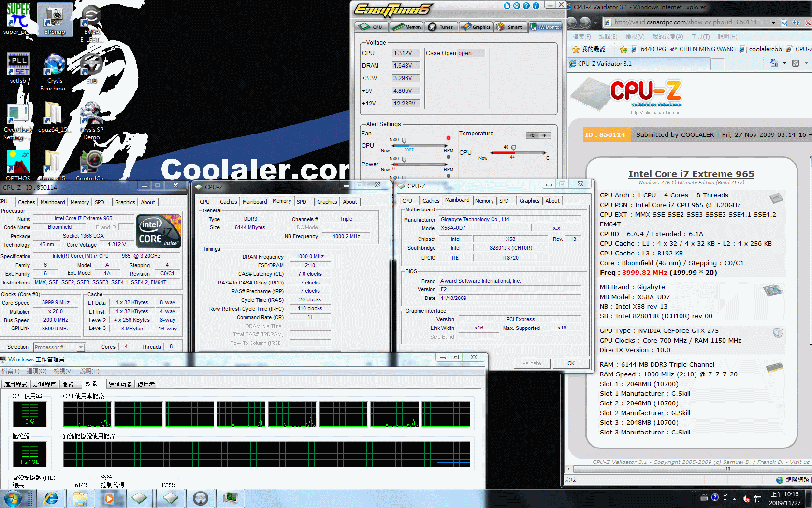Image resolution: width=812 pixels, height=508 pixels.
Task: Show hidden system tray icons
Action: (x=734, y=499)
